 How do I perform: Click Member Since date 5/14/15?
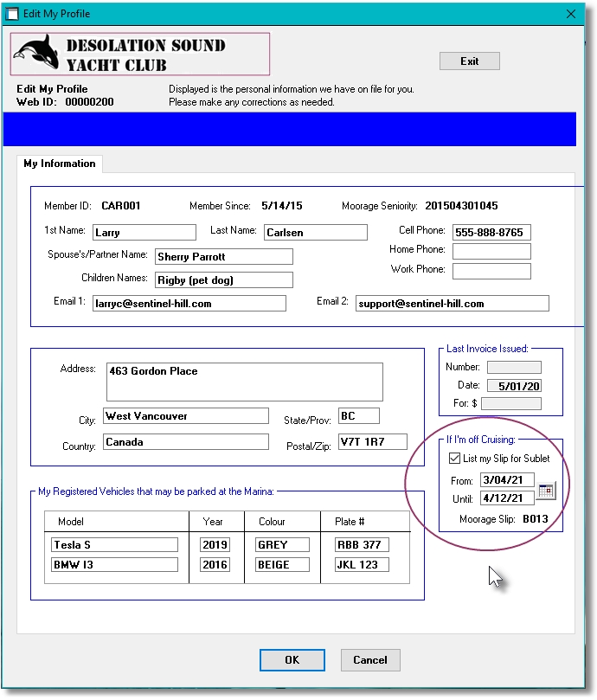click(x=282, y=206)
